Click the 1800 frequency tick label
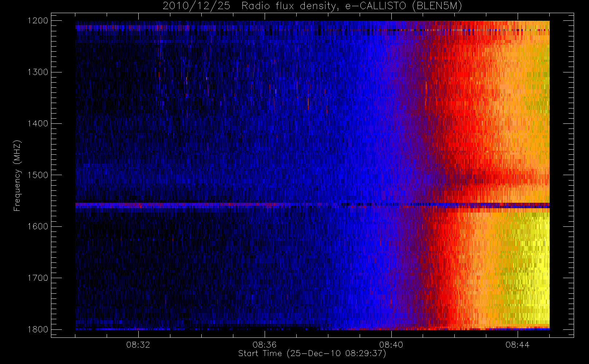589x364 pixels. [38, 329]
